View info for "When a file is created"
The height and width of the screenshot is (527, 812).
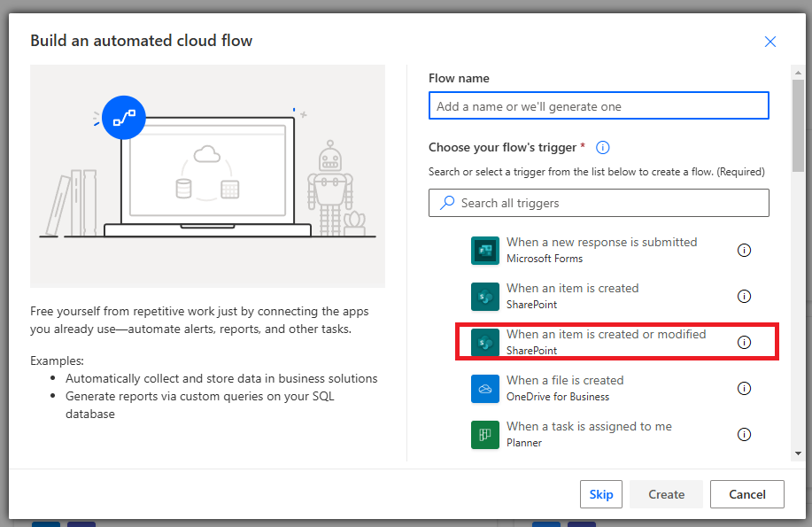pos(745,388)
